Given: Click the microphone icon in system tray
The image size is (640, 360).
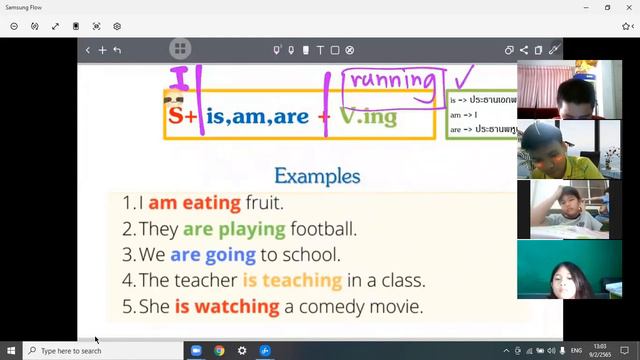Looking at the screenshot, I should 562,351.
